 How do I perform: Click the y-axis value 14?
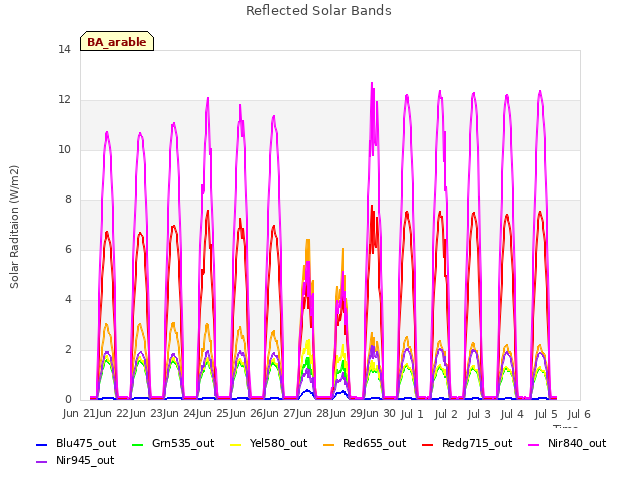coord(64,49)
